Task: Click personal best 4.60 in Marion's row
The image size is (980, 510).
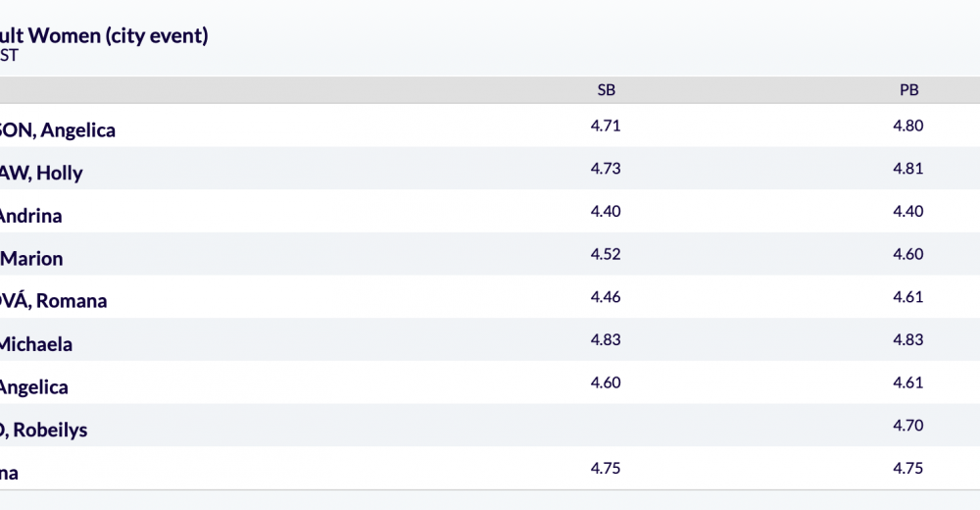Action: (x=908, y=254)
